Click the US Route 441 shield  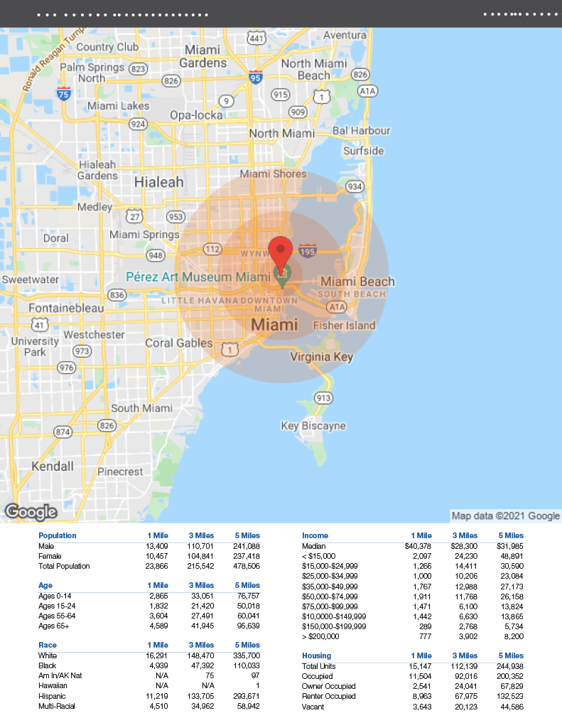coord(256,37)
